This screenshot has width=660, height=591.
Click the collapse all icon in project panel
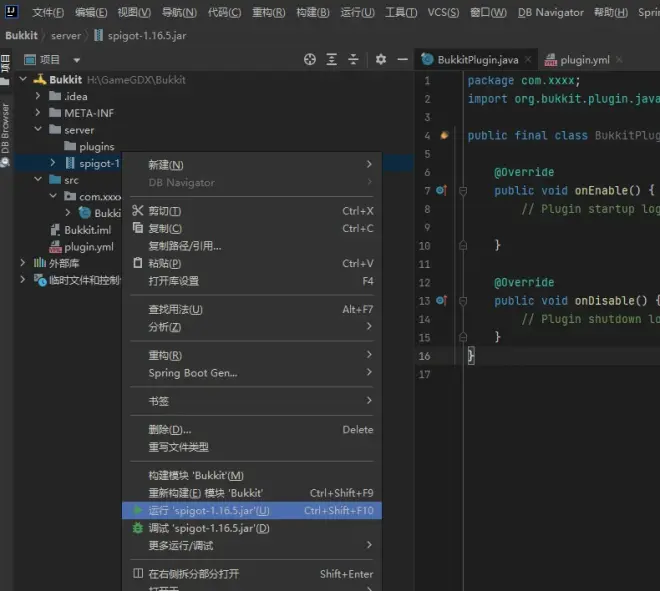pyautogui.click(x=353, y=59)
